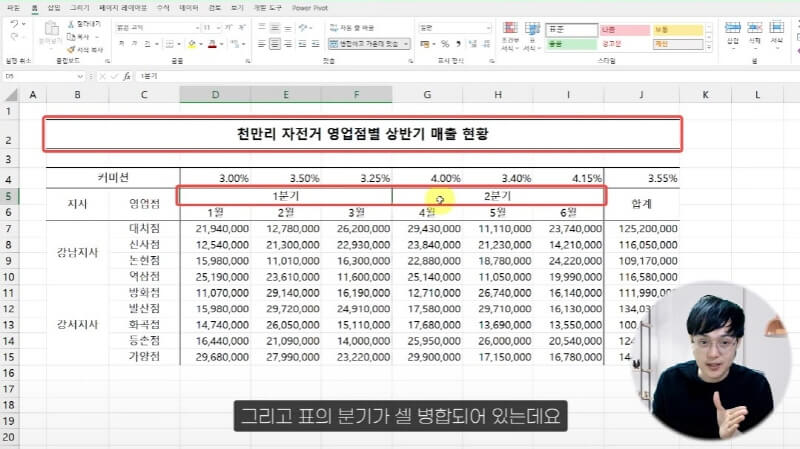
Task: Click the Name Box showing D5
Action: point(39,76)
